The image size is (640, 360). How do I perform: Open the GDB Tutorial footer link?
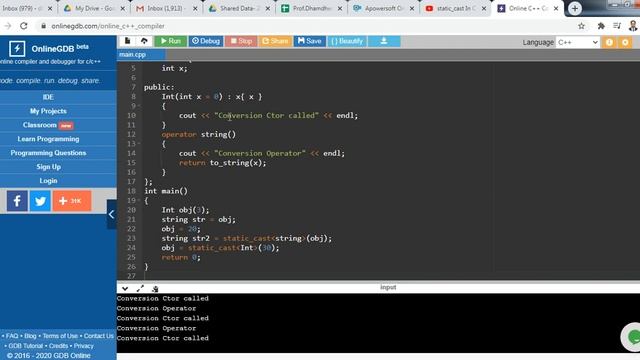[x=26, y=346]
